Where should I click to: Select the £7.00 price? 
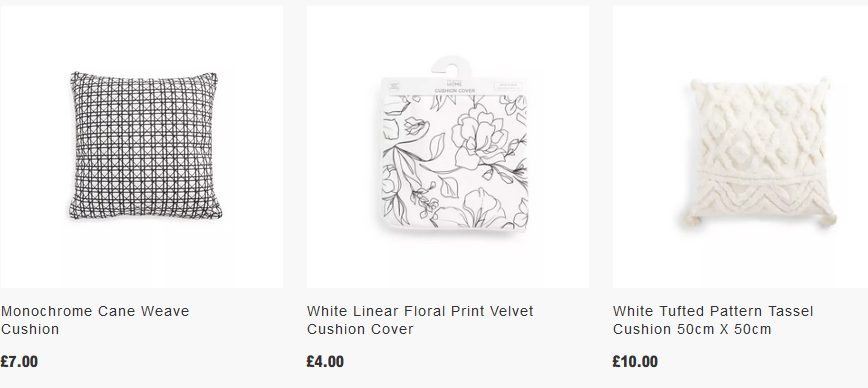point(19,362)
